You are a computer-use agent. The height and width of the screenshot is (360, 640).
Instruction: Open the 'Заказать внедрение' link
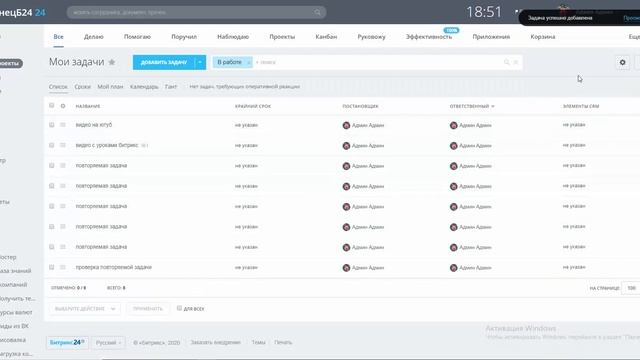[x=216, y=342]
